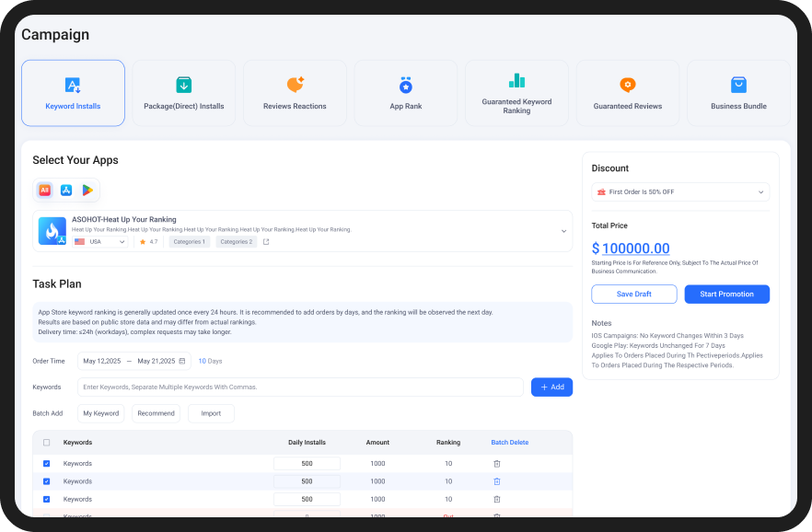
Task: Select the Keyword Installs campaign tab
Action: (73, 93)
